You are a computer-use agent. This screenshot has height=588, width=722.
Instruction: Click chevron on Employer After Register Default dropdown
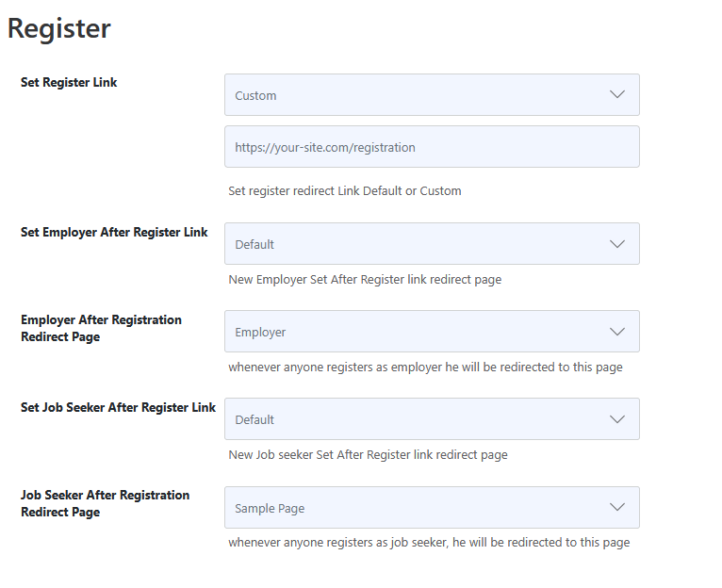coord(617,243)
